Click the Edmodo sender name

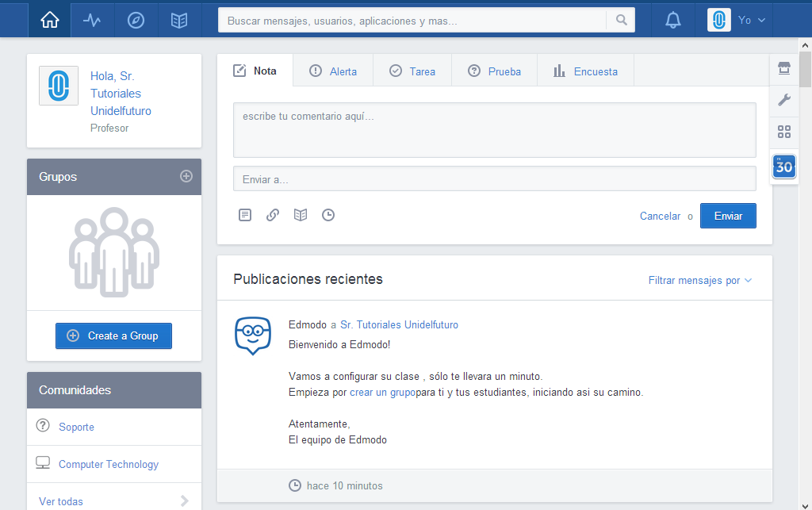(x=308, y=324)
